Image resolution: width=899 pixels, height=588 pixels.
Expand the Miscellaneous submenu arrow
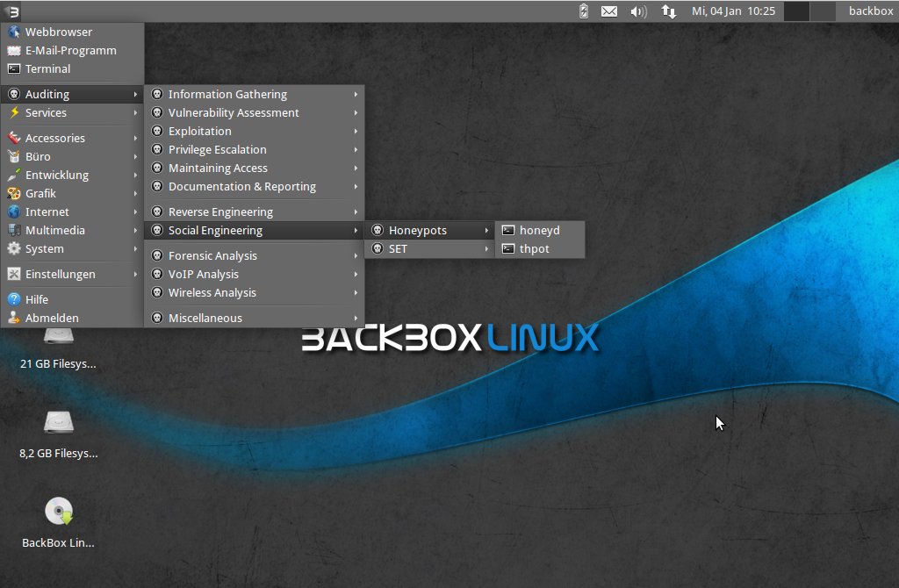pos(356,318)
